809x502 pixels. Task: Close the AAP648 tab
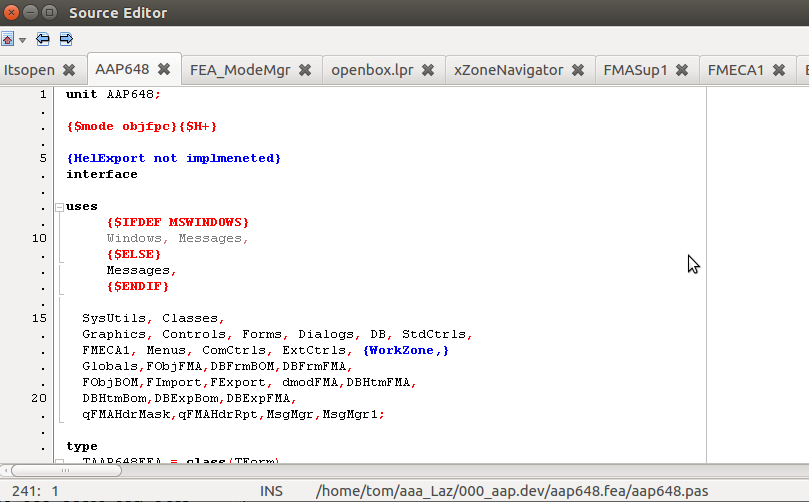click(x=164, y=70)
